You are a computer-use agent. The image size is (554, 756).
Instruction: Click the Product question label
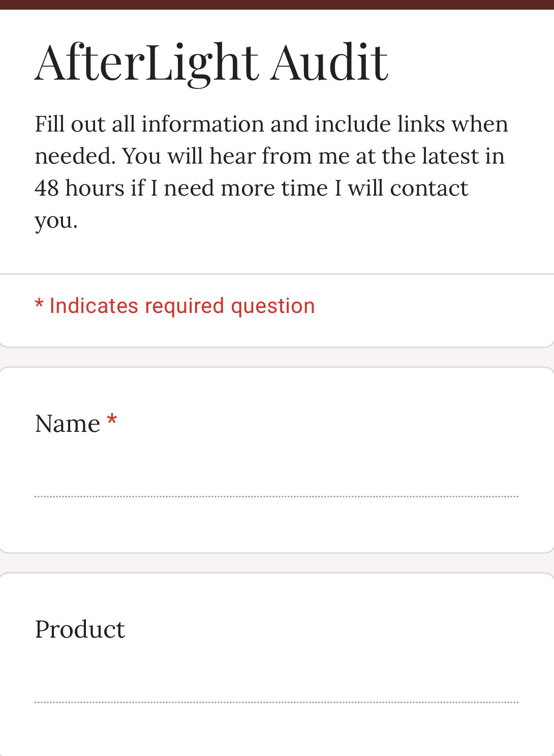[80, 629]
